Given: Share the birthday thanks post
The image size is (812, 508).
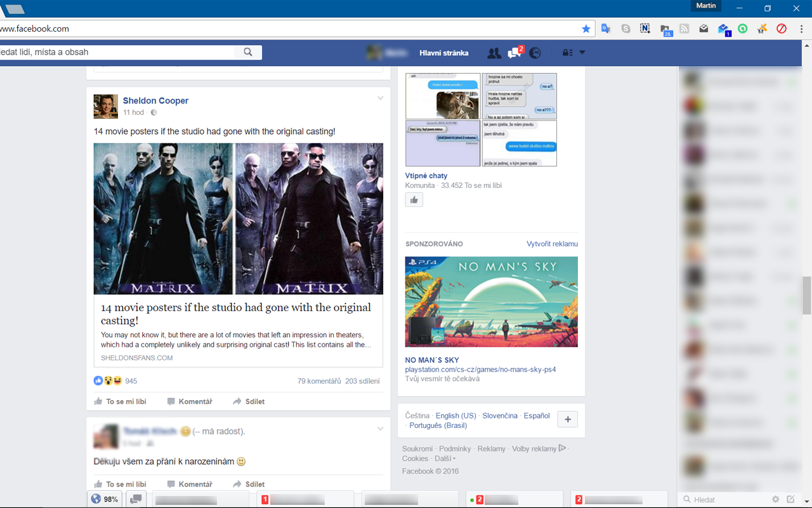Looking at the screenshot, I should pyautogui.click(x=249, y=484).
